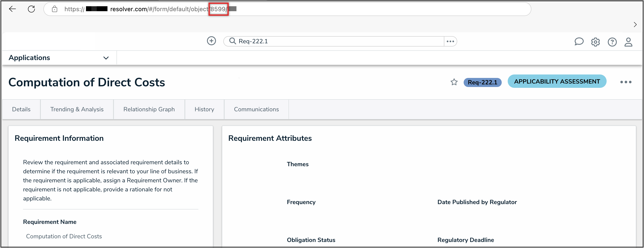Click into the Req-222.1 search field
Viewport: 644px width, 248px height.
point(337,41)
